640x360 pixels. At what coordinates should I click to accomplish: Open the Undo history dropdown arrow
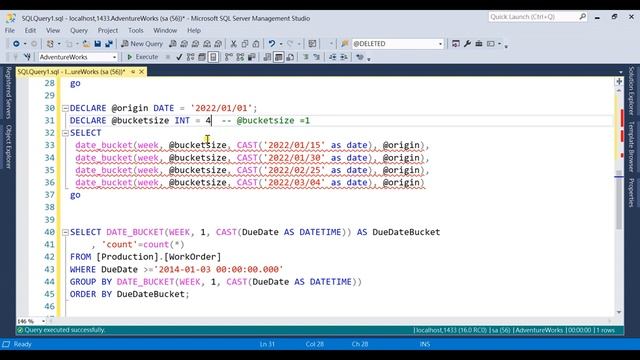[x=280, y=44]
